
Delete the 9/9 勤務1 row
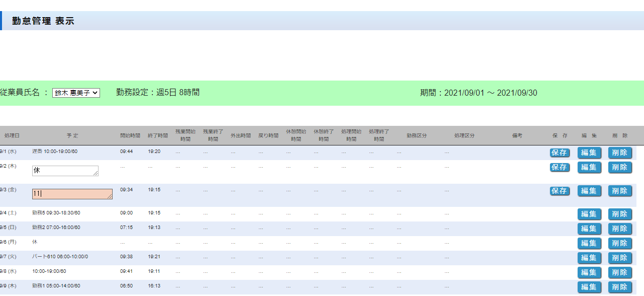pyautogui.click(x=620, y=287)
